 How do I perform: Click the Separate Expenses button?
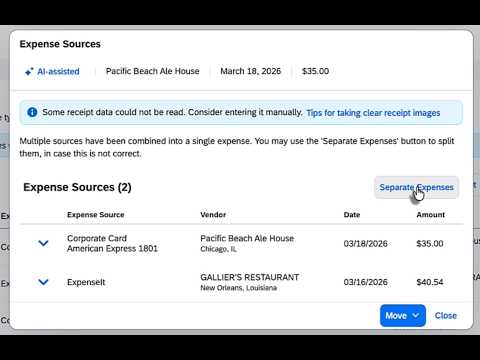416,187
